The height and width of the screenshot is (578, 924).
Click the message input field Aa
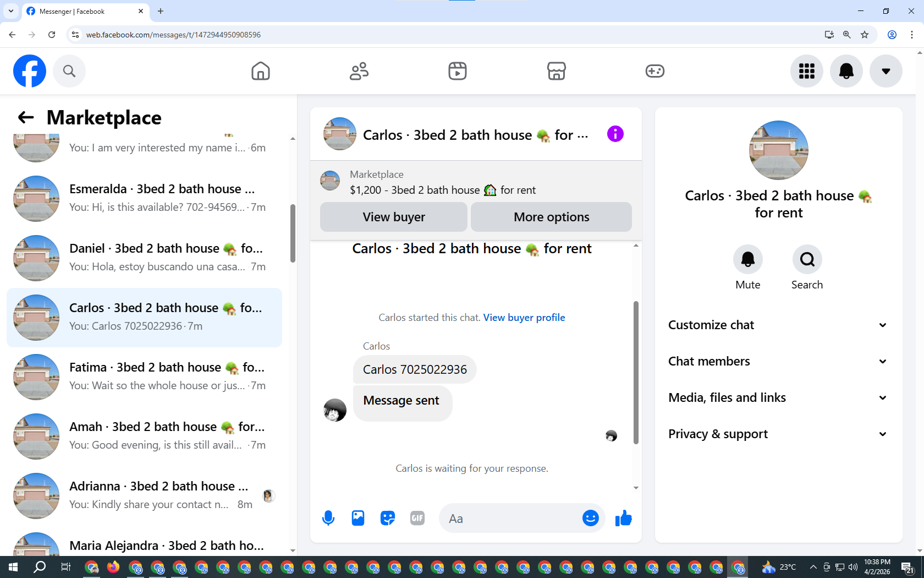click(510, 518)
